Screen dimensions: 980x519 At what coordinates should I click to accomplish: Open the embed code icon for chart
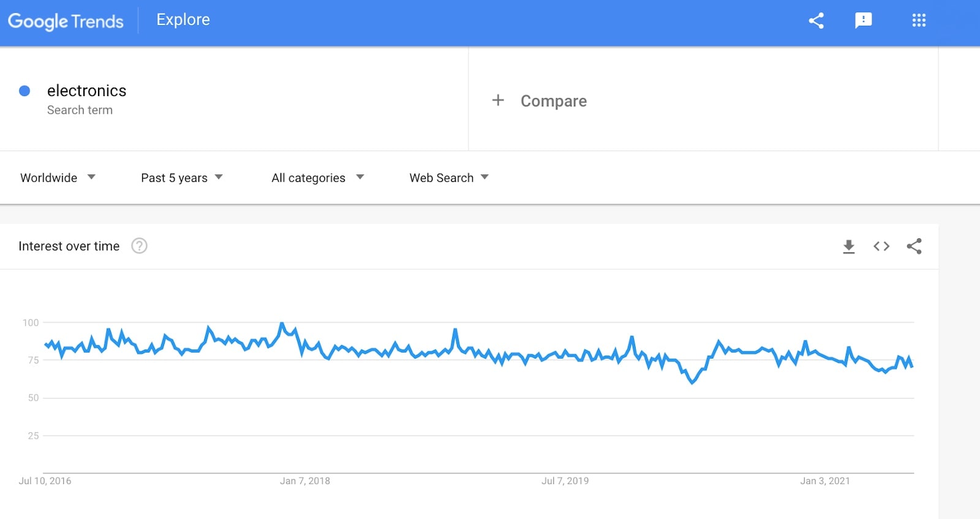(881, 246)
